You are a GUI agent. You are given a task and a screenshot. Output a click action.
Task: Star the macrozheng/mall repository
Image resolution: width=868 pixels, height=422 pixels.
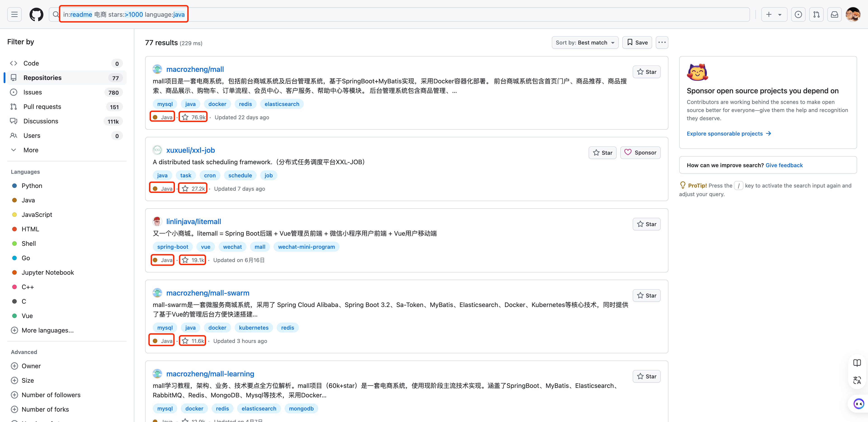click(646, 72)
